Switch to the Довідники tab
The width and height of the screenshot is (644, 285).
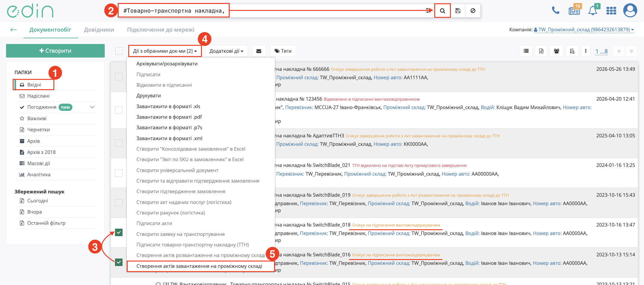tap(99, 30)
